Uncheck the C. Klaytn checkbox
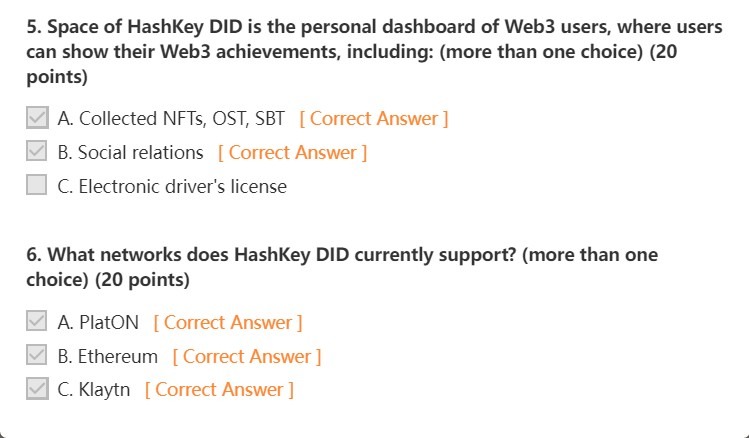749x438 pixels. pos(37,390)
